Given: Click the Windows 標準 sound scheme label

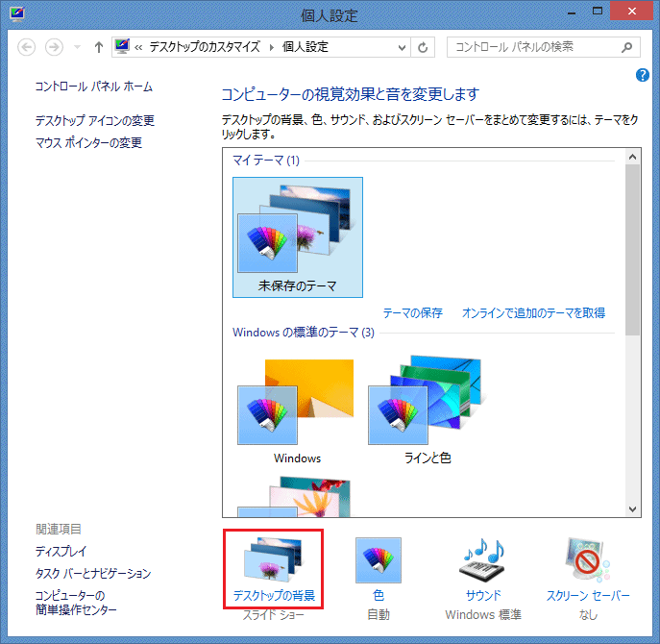Looking at the screenshot, I should tap(483, 615).
